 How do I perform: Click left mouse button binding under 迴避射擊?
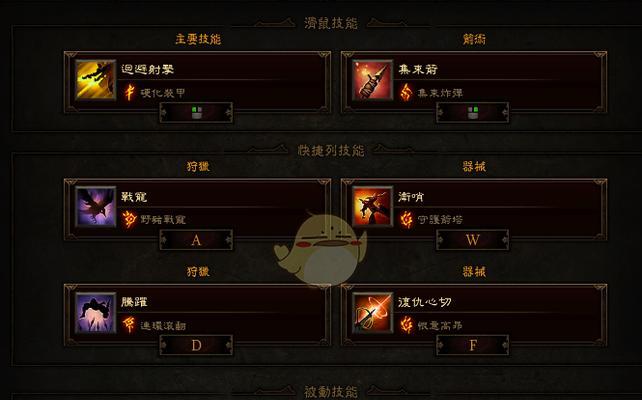[196, 113]
